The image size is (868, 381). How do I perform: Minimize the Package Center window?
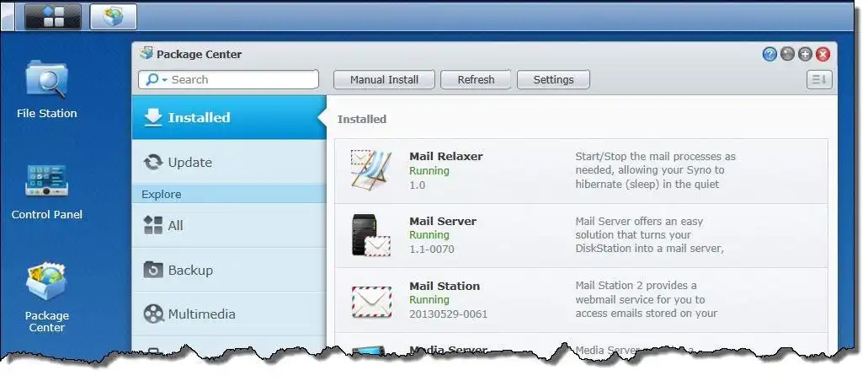(x=787, y=54)
